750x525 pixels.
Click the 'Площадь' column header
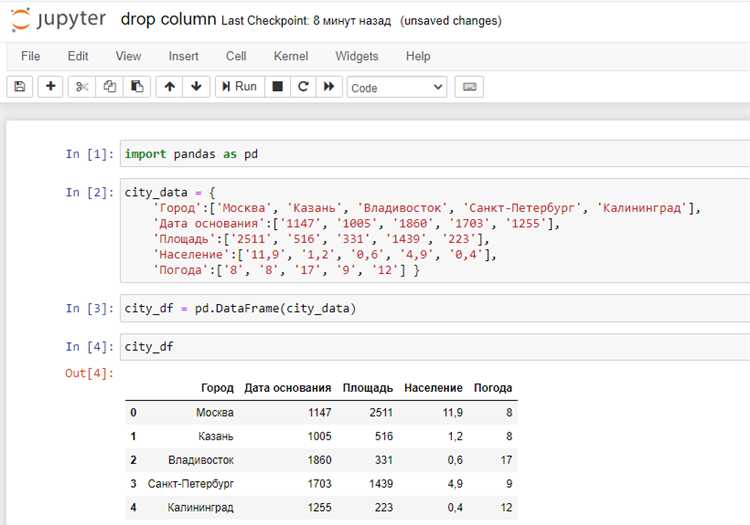[x=367, y=388]
